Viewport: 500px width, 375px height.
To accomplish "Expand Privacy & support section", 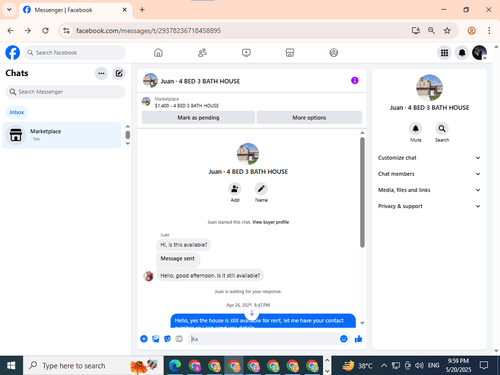I will 429,206.
